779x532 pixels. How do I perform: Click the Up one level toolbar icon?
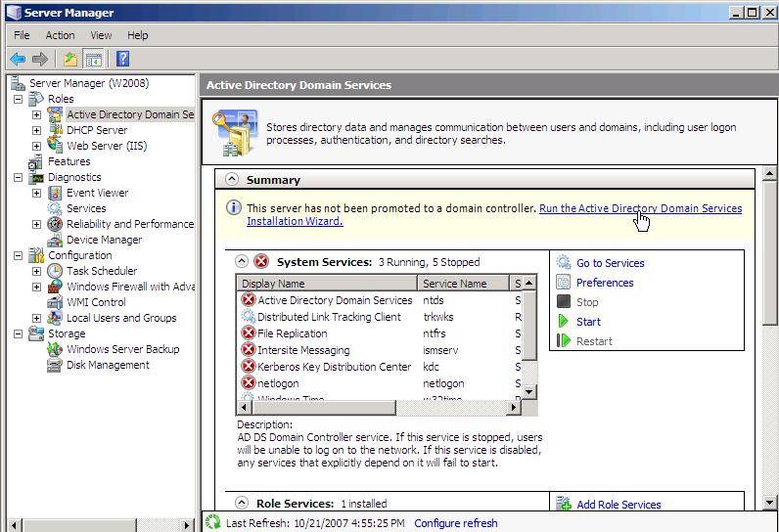(70, 59)
